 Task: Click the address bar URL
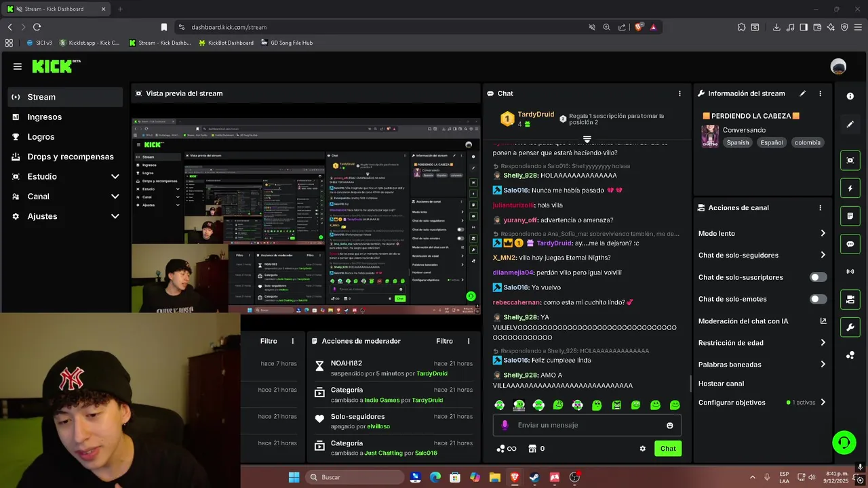tap(229, 27)
